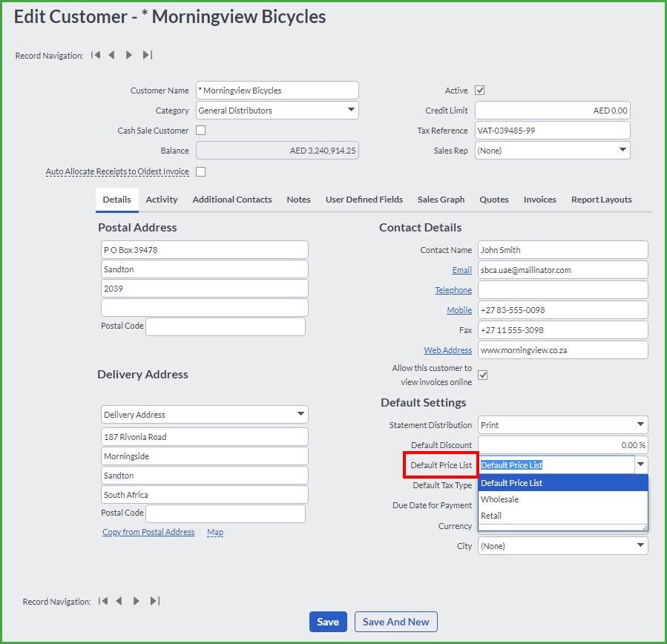Click the empty Telephone field

563,289
